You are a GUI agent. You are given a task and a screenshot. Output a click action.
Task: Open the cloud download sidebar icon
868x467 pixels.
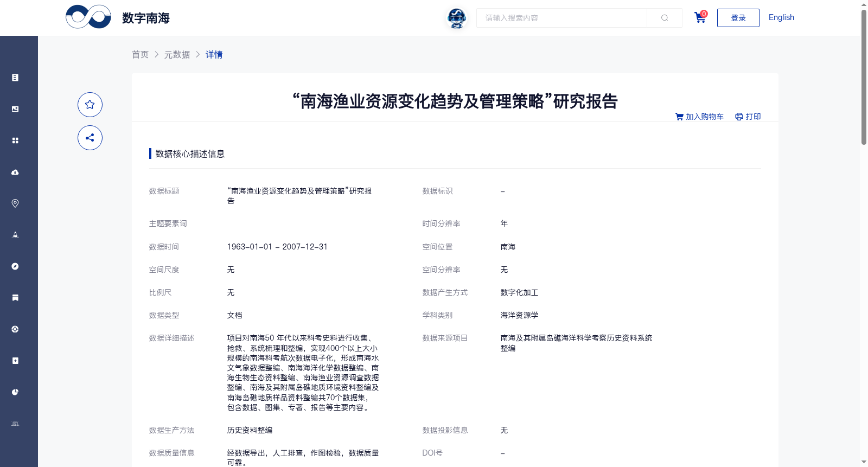coord(15,172)
